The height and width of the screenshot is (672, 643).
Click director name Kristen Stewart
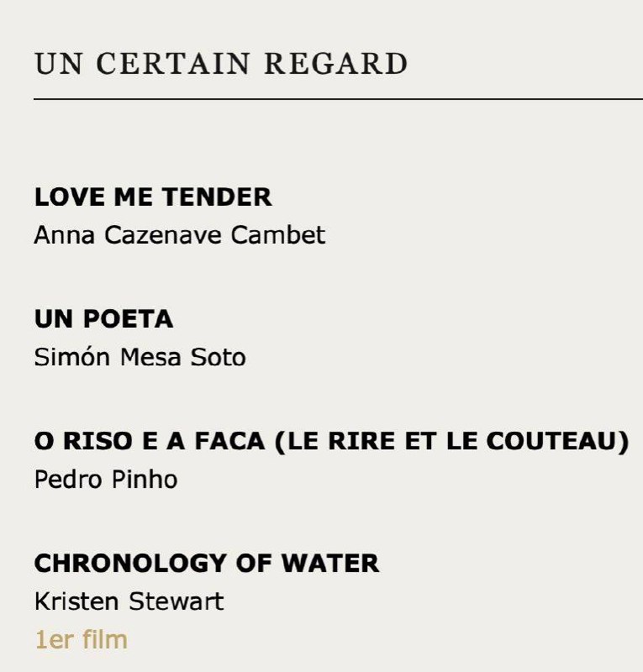[129, 601]
